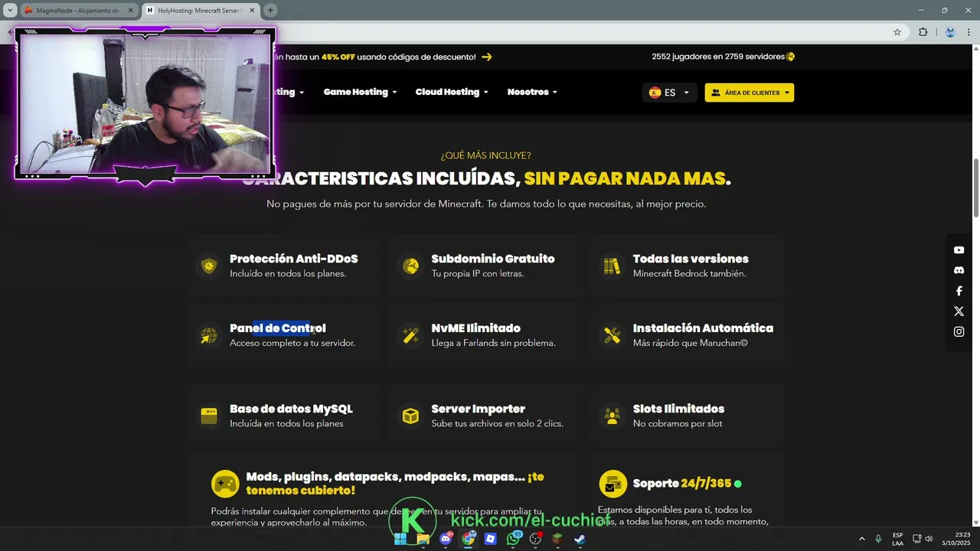This screenshot has height=551, width=980.
Task: Click the Slots Ilimitados heading
Action: pos(678,409)
